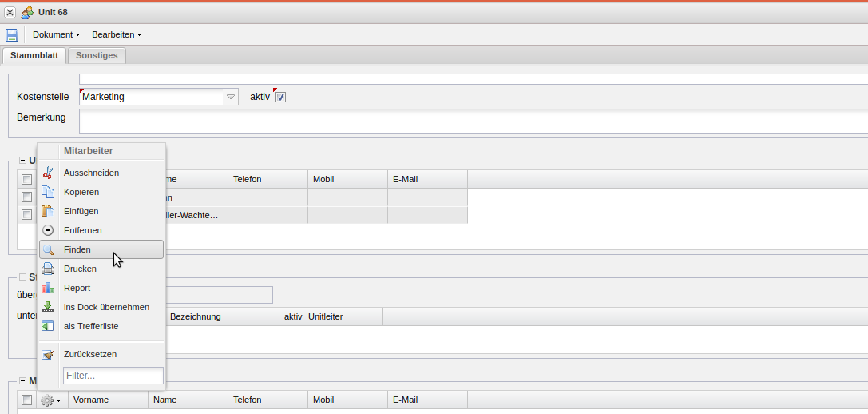
Task: Open the Dokument menu
Action: 56,34
